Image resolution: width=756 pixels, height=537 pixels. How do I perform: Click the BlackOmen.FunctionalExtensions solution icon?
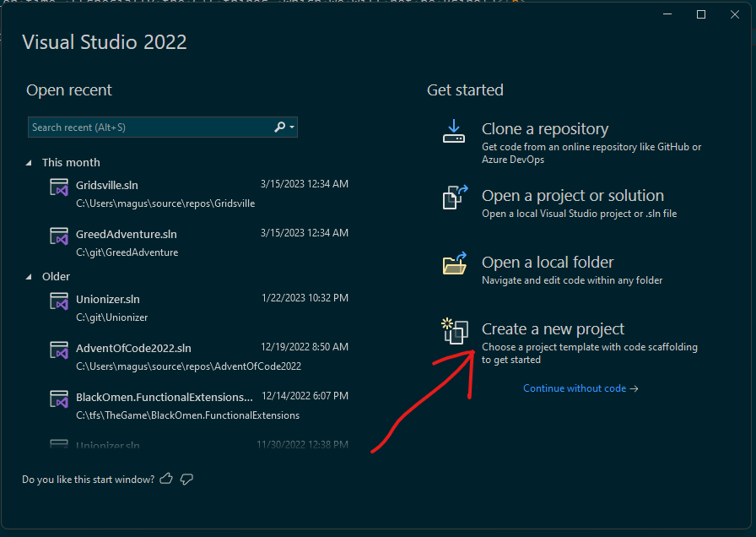59,399
